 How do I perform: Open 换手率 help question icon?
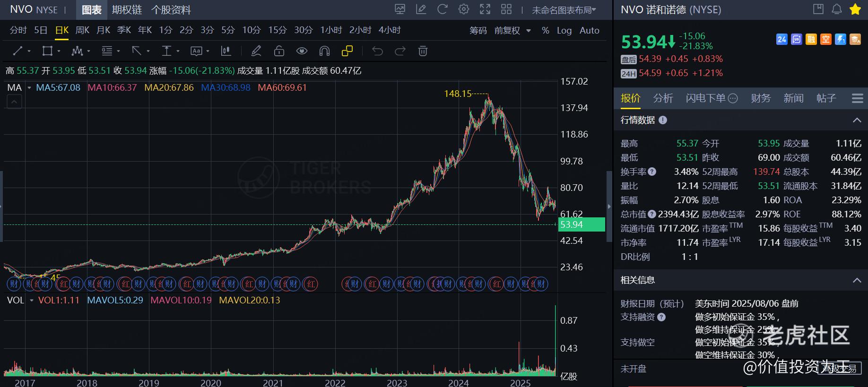[x=652, y=172]
